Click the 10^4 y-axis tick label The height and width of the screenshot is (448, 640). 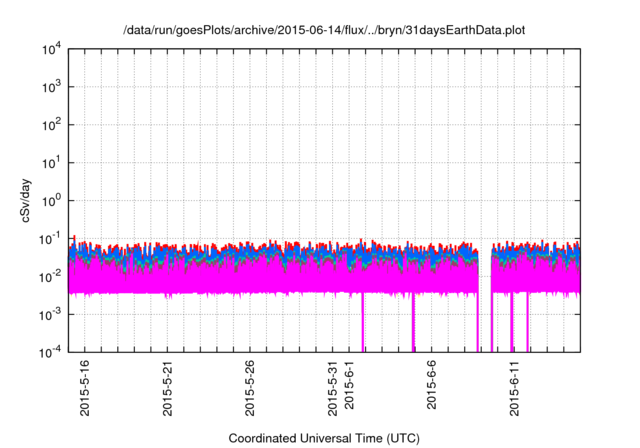(x=52, y=50)
